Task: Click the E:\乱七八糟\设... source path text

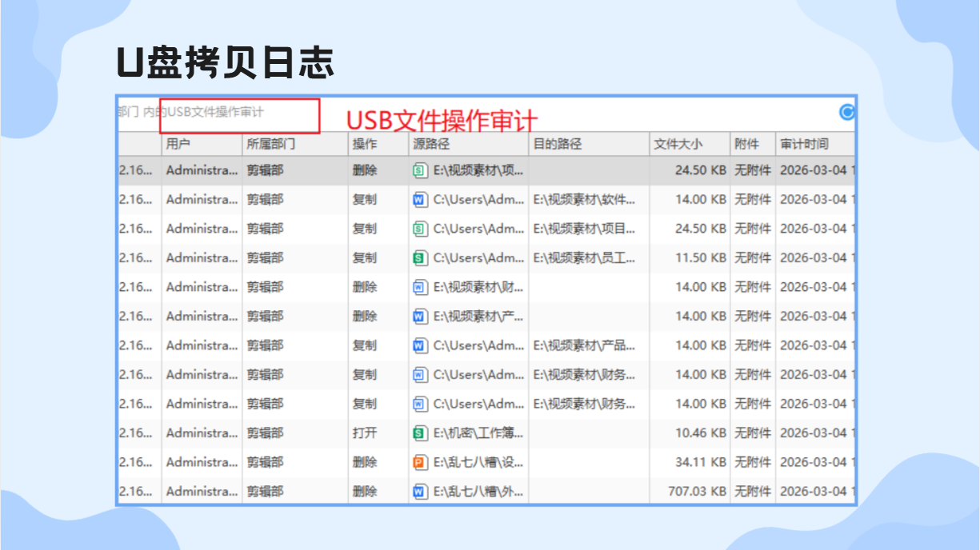Action: tap(479, 462)
